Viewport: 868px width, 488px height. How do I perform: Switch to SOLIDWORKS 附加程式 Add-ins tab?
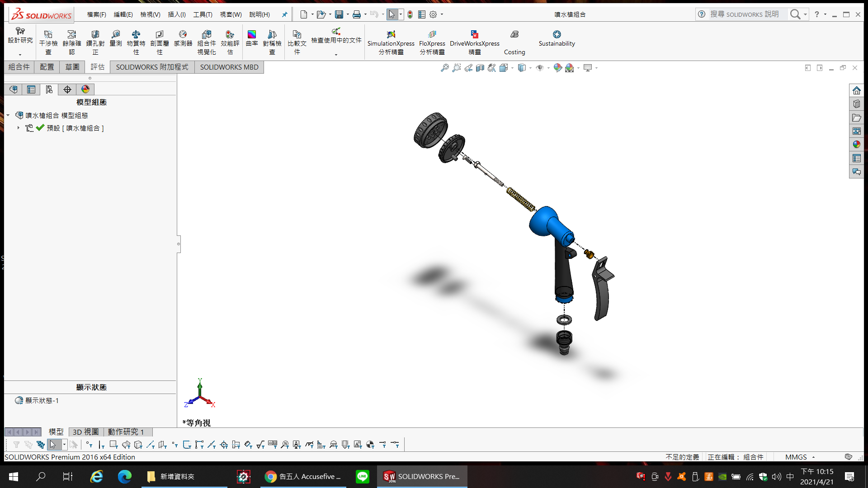[x=152, y=67]
